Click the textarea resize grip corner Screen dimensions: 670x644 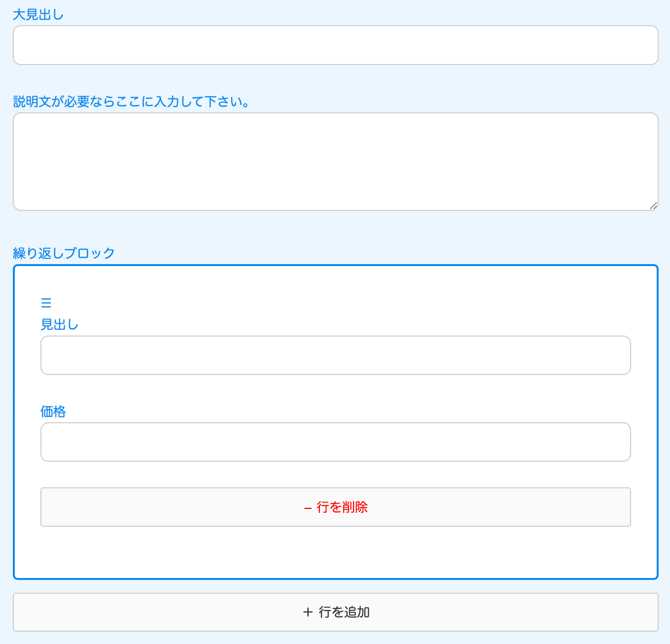click(x=653, y=206)
